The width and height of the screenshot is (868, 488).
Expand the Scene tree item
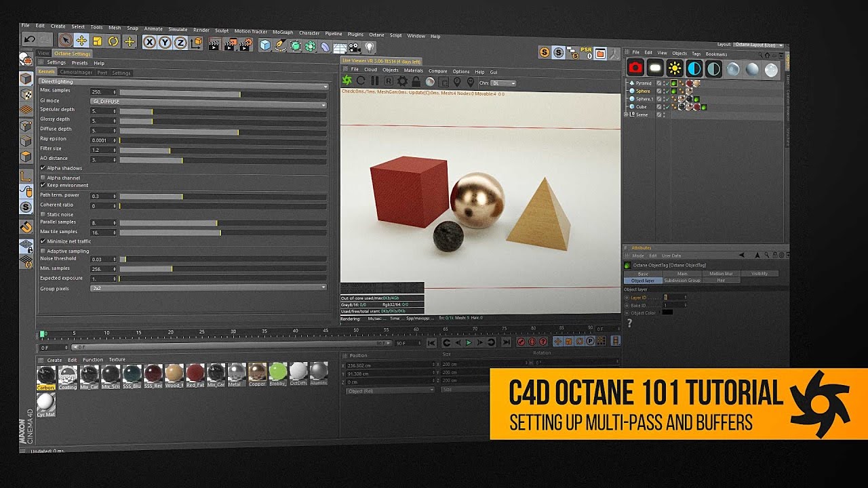point(627,115)
